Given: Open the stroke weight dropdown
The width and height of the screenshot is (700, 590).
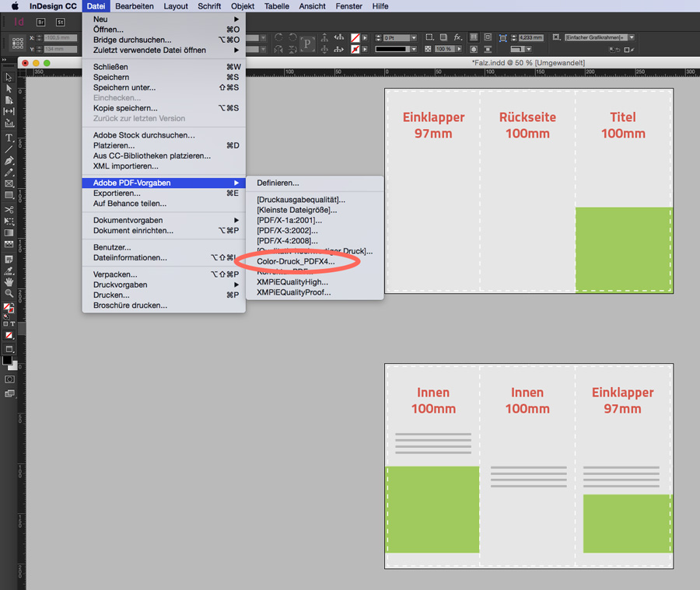Looking at the screenshot, I should coord(414,38).
